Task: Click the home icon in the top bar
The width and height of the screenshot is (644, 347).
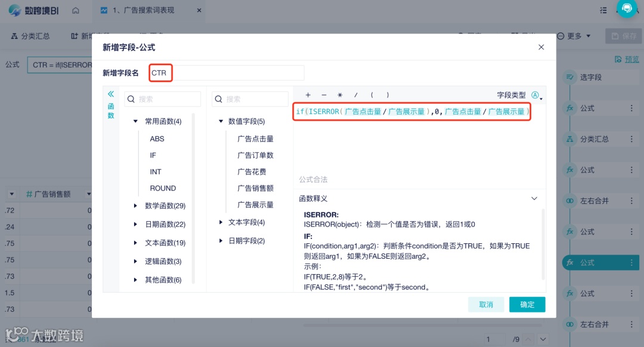Action: (x=76, y=10)
